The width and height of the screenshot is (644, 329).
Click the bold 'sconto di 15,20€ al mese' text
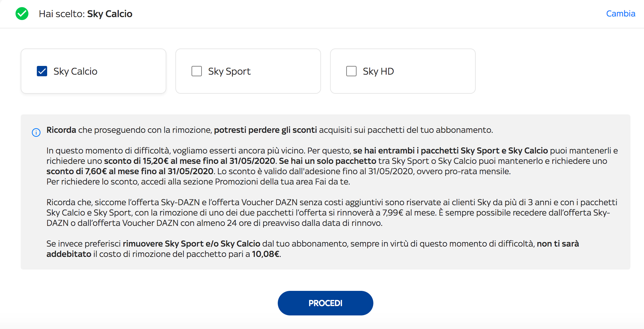[x=152, y=161]
